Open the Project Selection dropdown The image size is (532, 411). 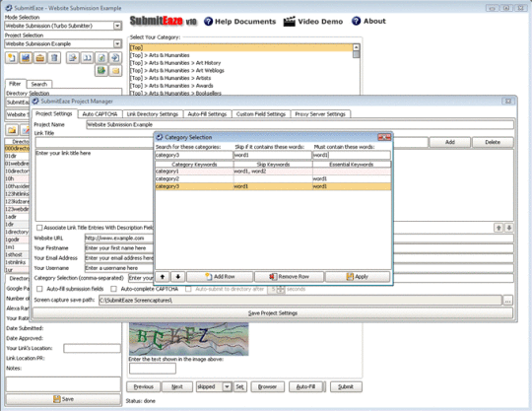[x=117, y=43]
